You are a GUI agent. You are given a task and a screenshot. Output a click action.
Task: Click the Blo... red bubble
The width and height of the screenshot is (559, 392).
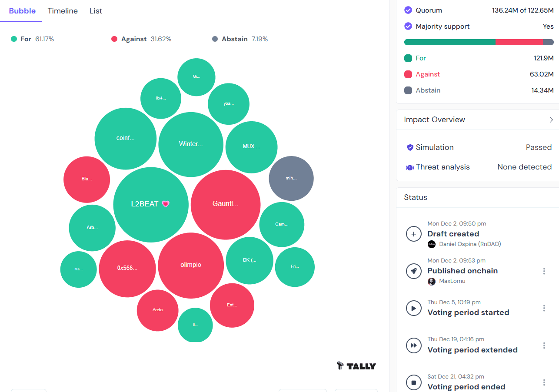point(87,179)
